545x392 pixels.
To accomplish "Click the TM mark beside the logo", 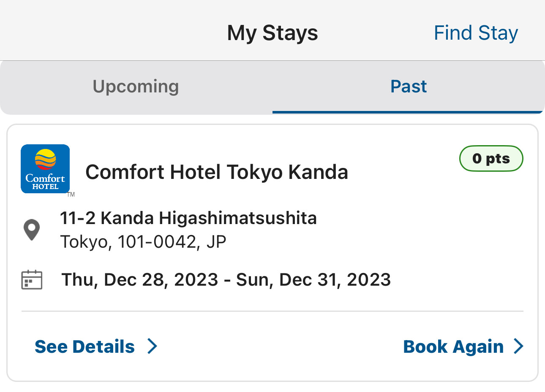I will [x=71, y=195].
